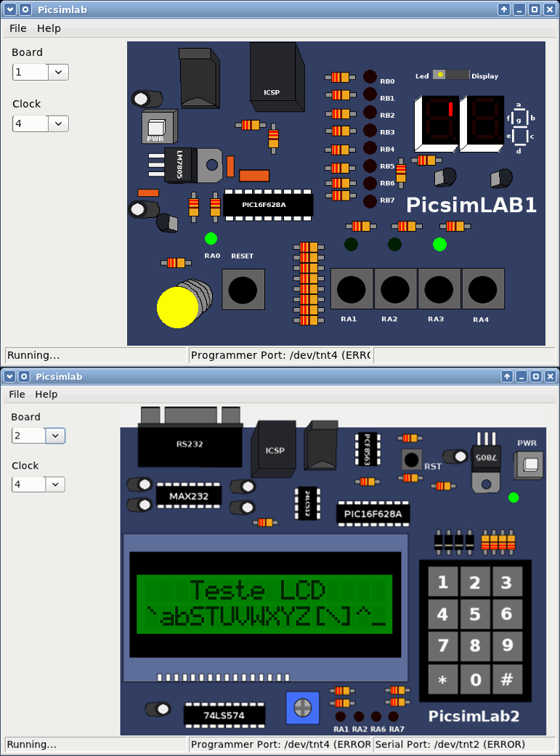Click the 74LS574 chip
Screen dimensions: 560x756
click(224, 715)
